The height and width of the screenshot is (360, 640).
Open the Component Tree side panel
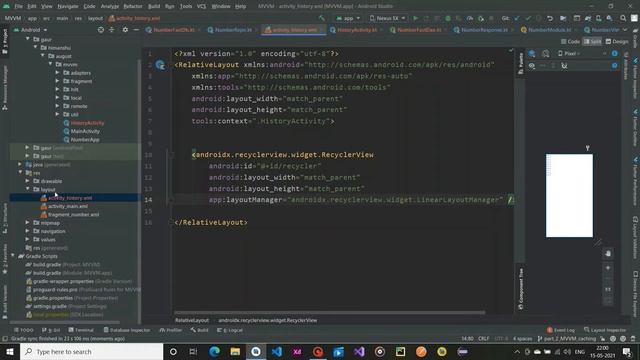point(520,289)
